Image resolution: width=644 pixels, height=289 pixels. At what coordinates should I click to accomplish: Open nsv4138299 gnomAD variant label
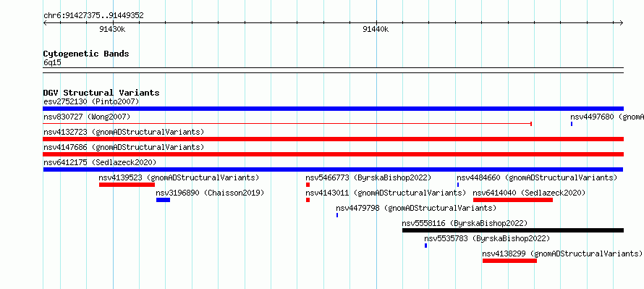coord(562,254)
